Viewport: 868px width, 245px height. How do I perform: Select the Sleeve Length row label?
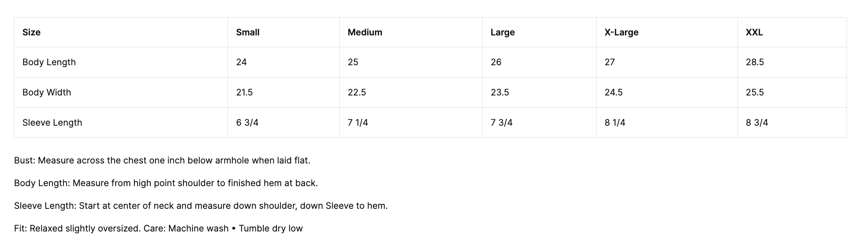coord(52,122)
